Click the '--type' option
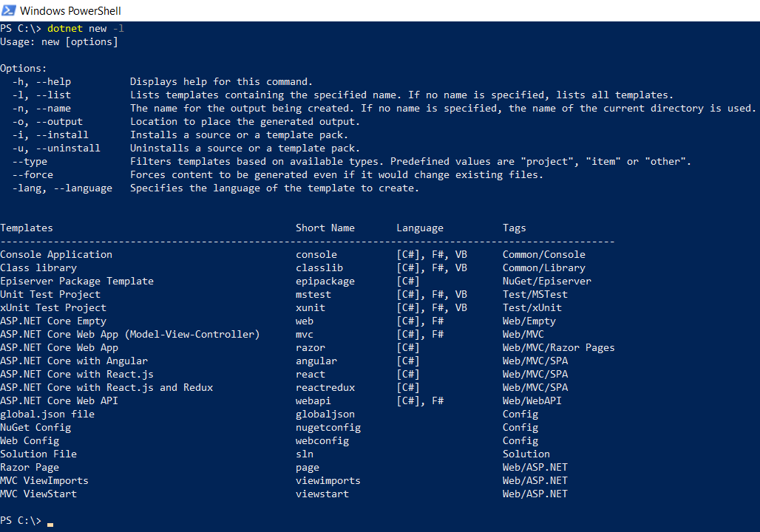Viewport: 760px width, 532px height. click(x=30, y=161)
